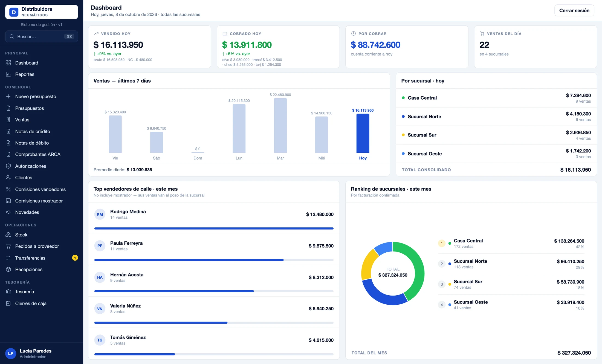Click the Recepciones package icon

pyautogui.click(x=8, y=270)
